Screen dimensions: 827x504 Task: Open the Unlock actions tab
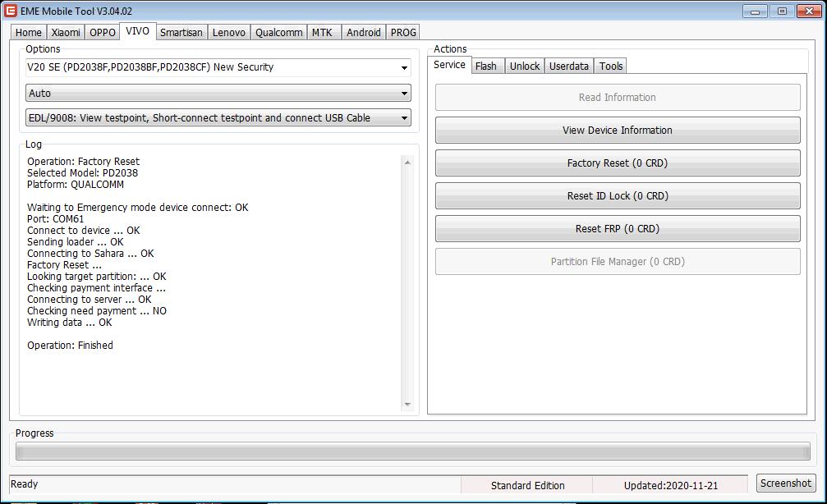tap(525, 66)
